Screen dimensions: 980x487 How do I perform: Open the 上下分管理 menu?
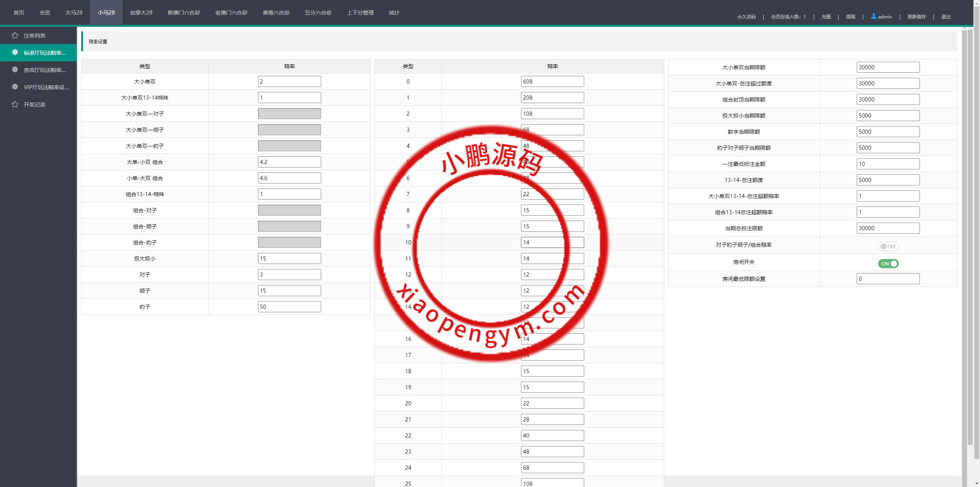coord(360,13)
